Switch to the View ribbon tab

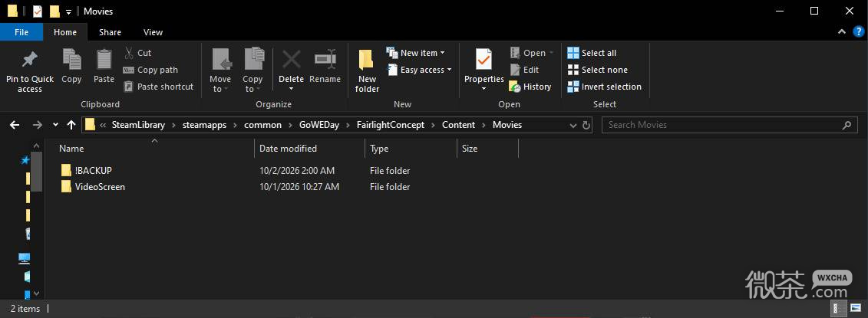point(153,32)
